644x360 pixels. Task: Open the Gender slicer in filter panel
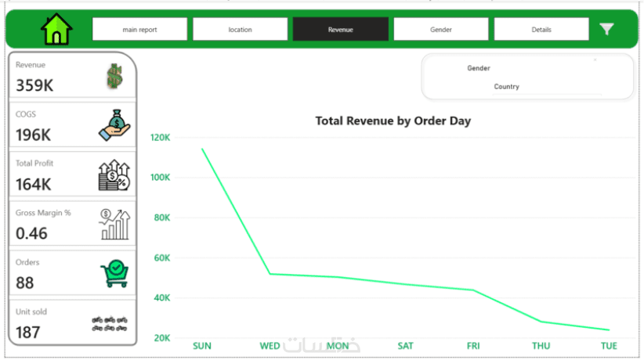(x=479, y=68)
